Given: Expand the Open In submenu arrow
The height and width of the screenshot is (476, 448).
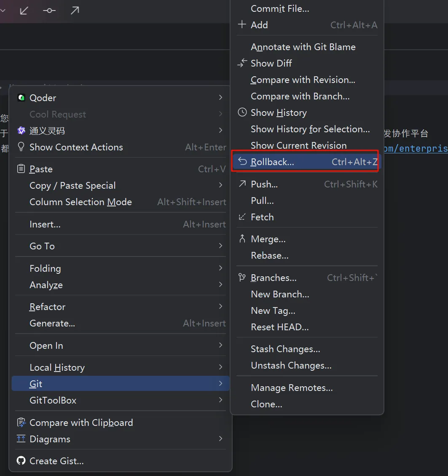Looking at the screenshot, I should (221, 345).
